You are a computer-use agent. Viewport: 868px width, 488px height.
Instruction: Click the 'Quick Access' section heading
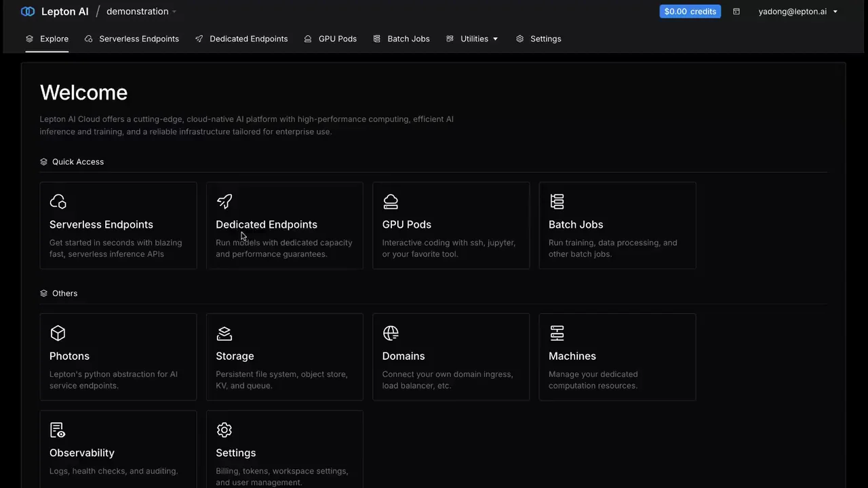(x=78, y=162)
